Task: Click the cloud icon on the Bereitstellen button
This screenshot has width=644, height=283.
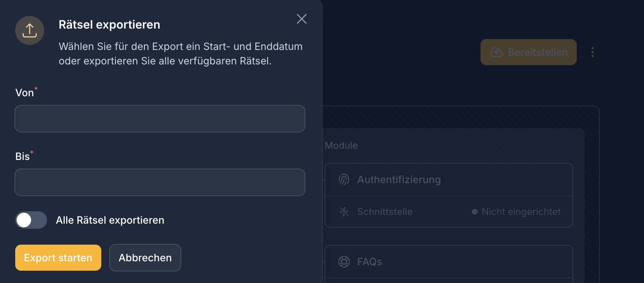Action: [x=496, y=52]
